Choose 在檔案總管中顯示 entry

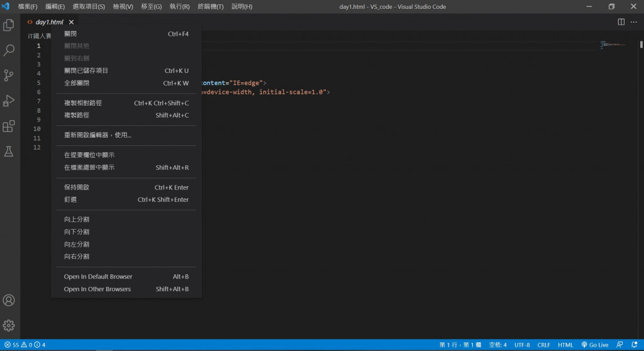(x=126, y=167)
